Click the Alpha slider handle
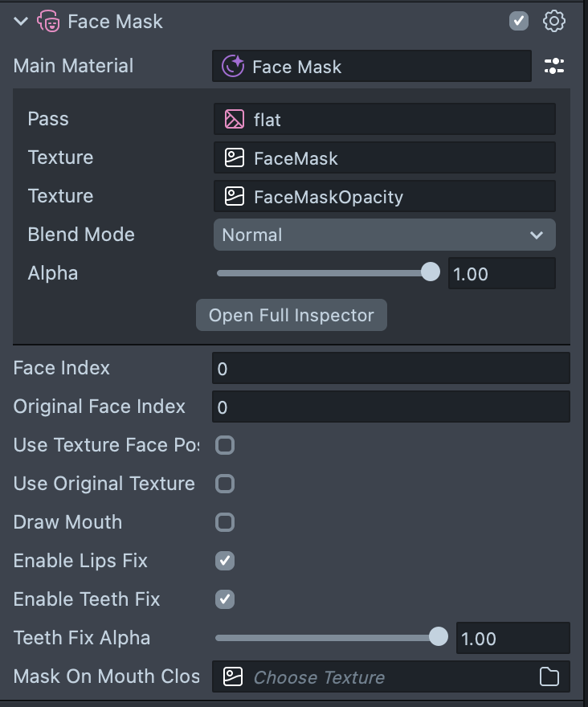 coord(431,272)
